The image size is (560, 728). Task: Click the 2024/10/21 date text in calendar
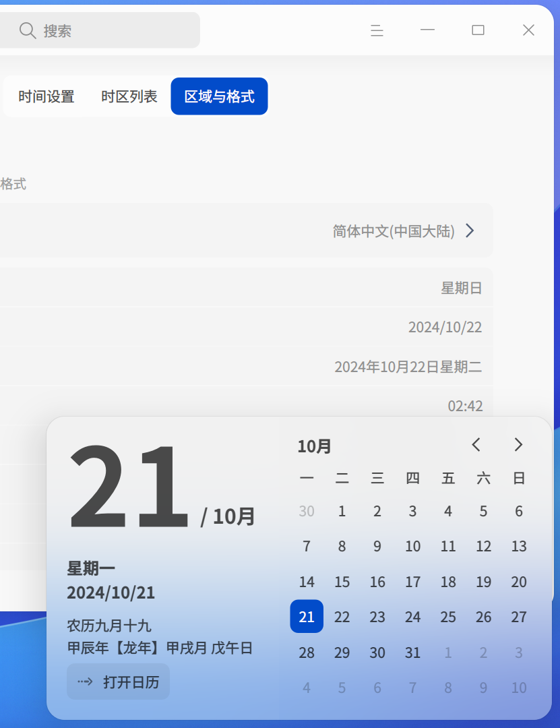pos(111,593)
